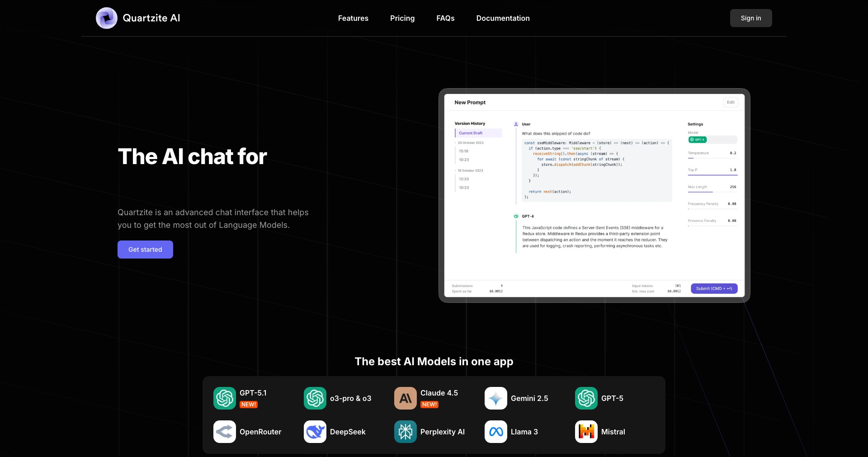Click the Llama 3 Meta icon
Image resolution: width=868 pixels, height=457 pixels.
click(x=496, y=432)
